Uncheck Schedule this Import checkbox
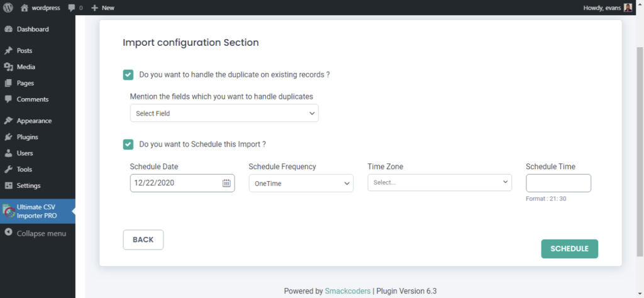 click(x=128, y=144)
